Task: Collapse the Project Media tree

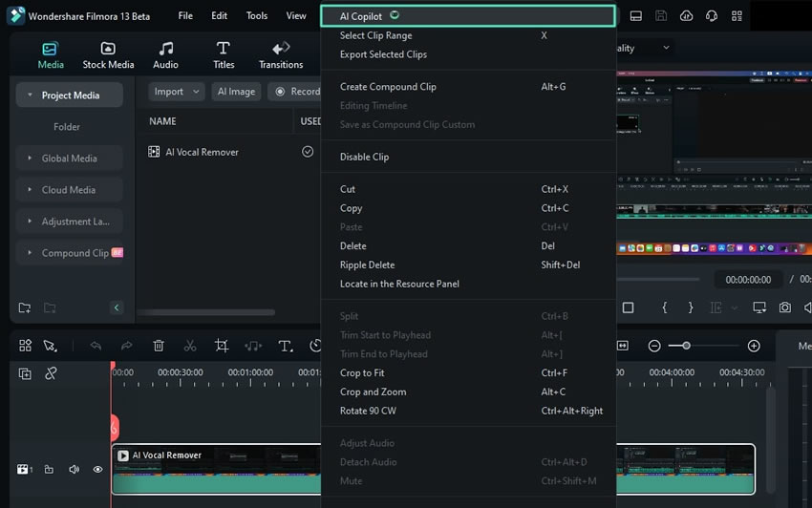Action: [30, 95]
